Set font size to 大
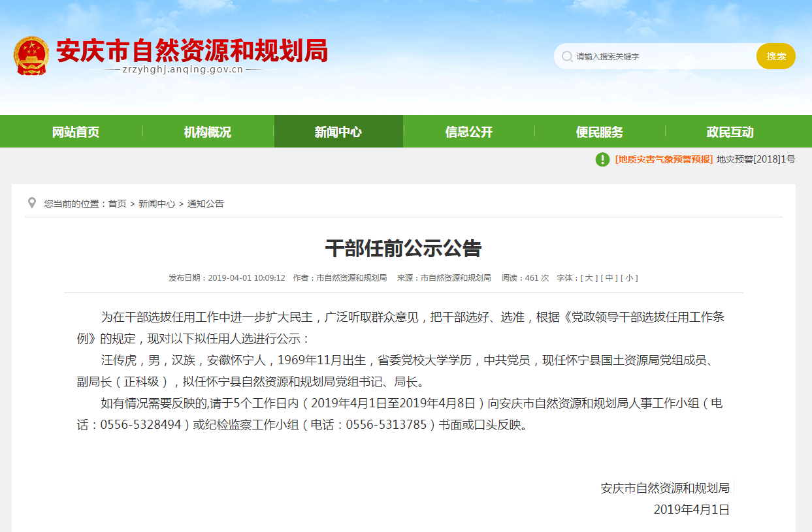 click(589, 278)
